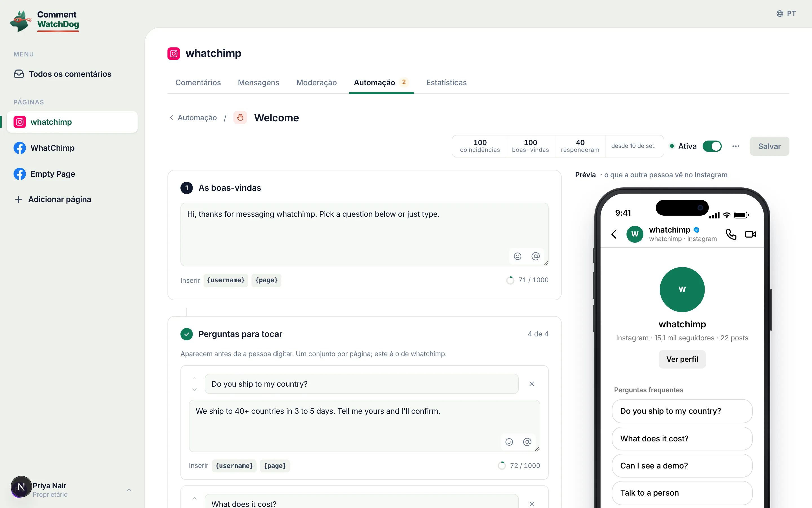Click the Instagram icon for whatchimp in sidebar
This screenshot has height=508, width=812.
(20, 122)
